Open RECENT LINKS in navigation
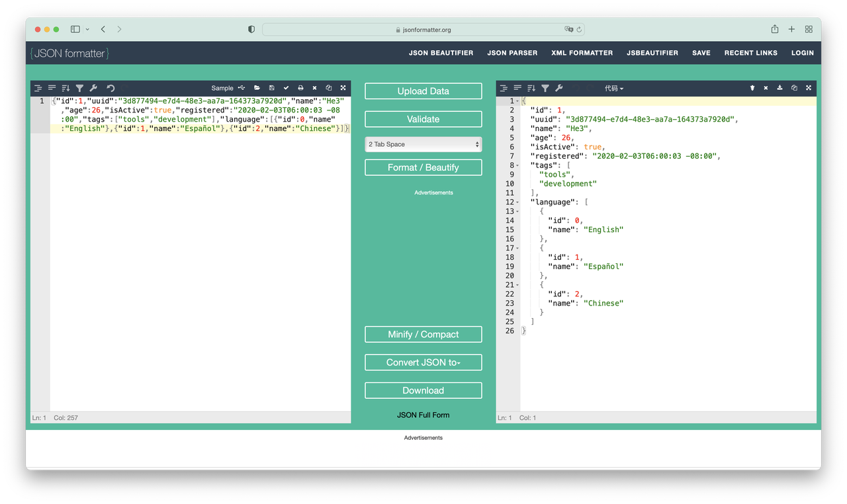Screen dimensions: 847x504 [751, 53]
